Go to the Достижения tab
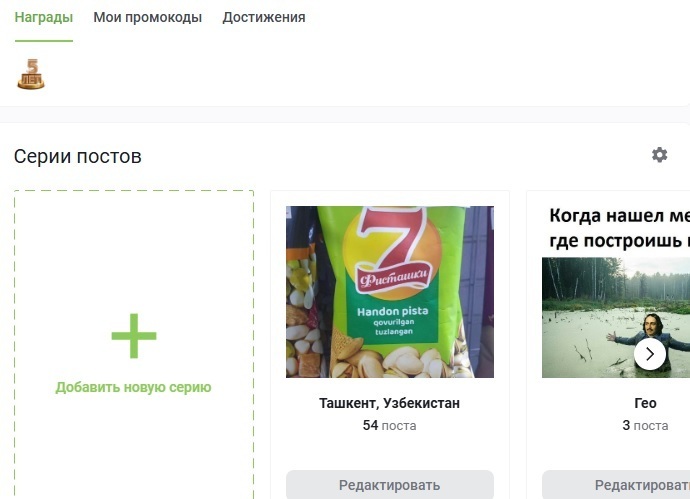 pyautogui.click(x=264, y=17)
